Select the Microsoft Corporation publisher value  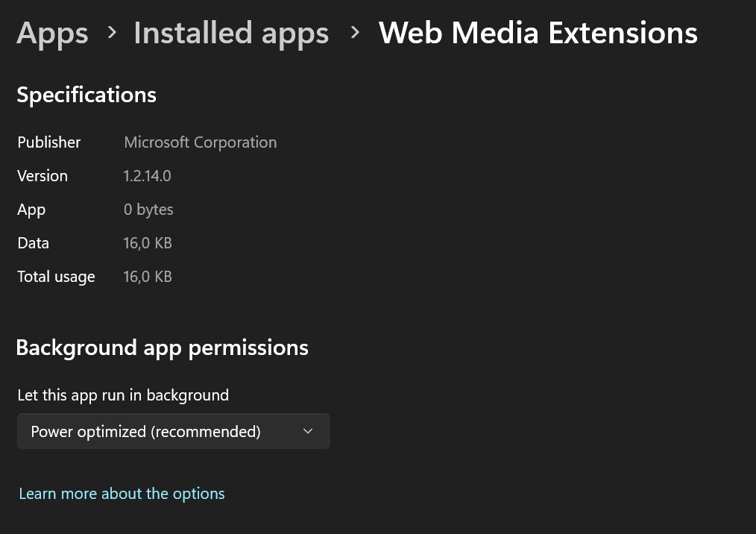[200, 142]
